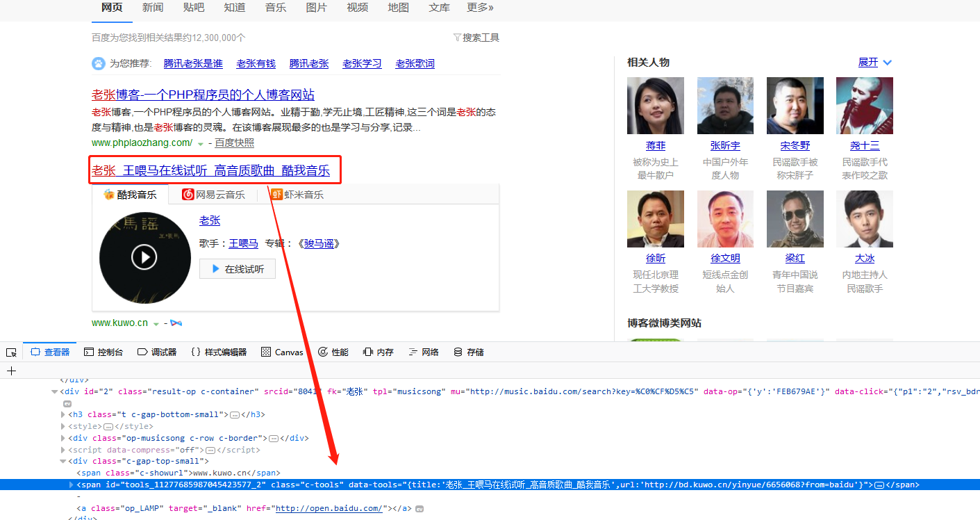Screen dimensions: 980x520
Task: Open album link 《骏马谣》
Action: pos(318,243)
